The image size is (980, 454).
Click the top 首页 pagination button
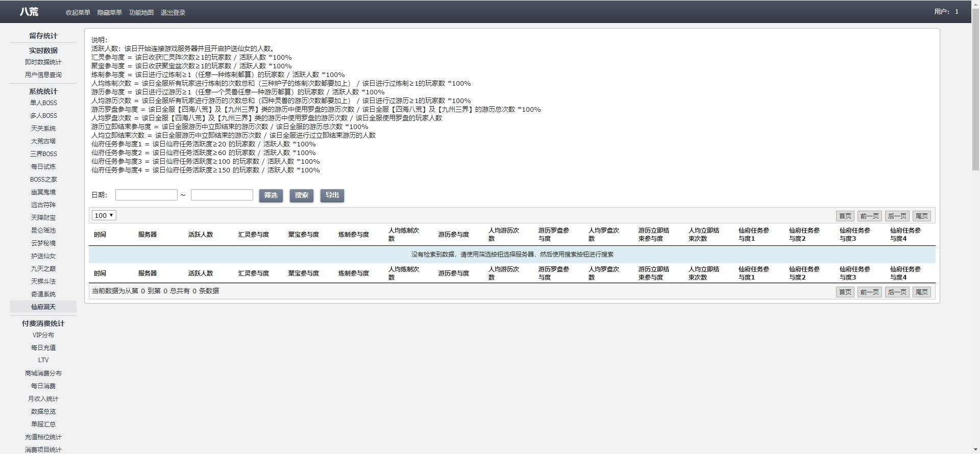pos(845,216)
